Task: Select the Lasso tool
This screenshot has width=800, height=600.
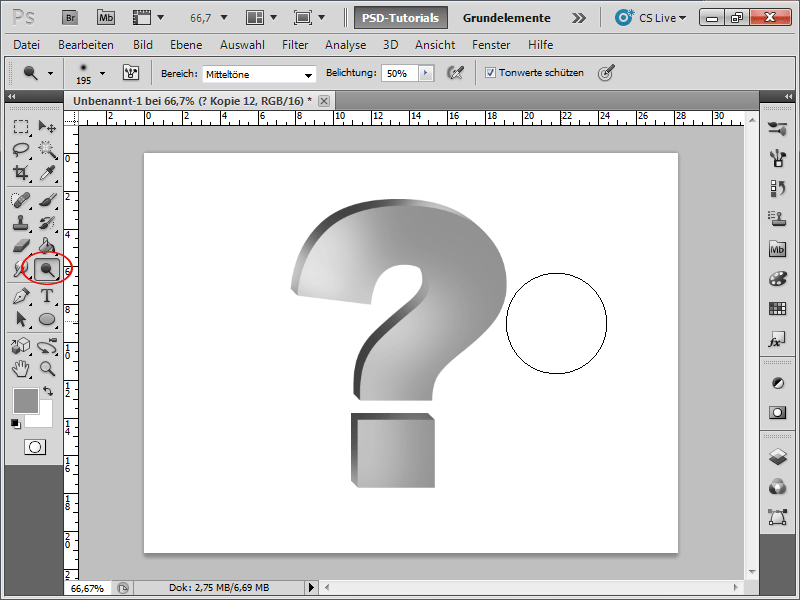Action: coord(20,149)
